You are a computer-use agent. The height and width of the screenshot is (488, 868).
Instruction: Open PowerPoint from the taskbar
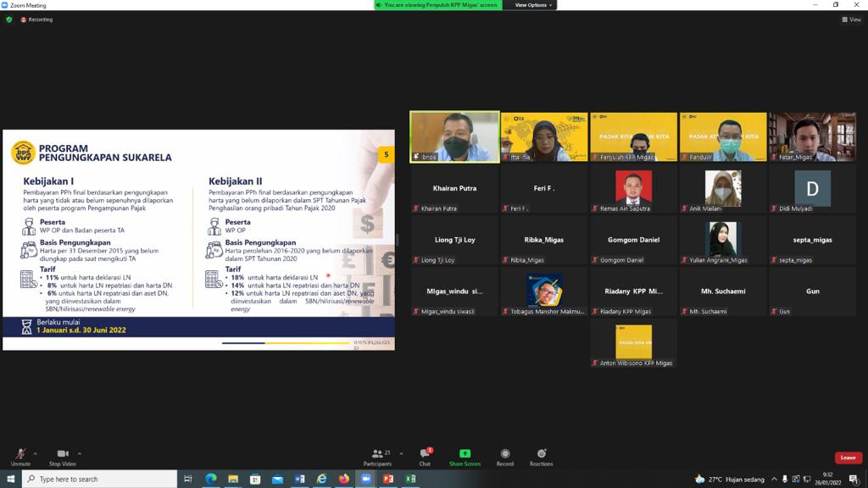click(388, 479)
